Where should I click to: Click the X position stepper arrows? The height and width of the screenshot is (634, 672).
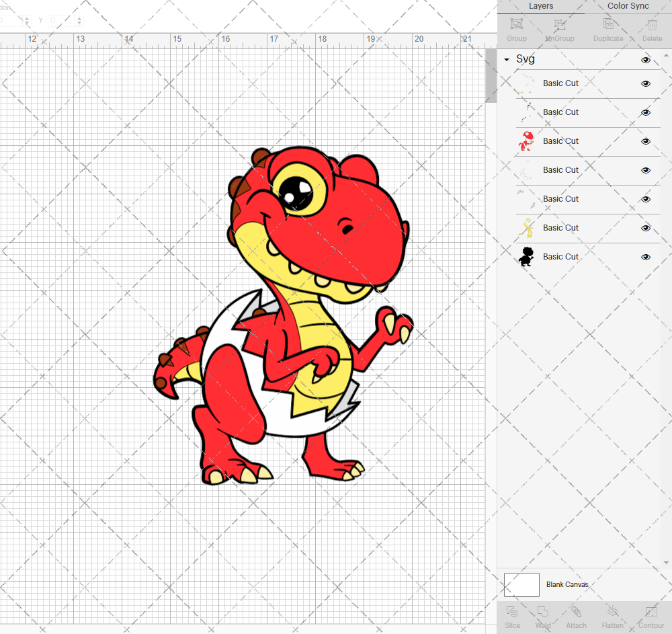(27, 20)
